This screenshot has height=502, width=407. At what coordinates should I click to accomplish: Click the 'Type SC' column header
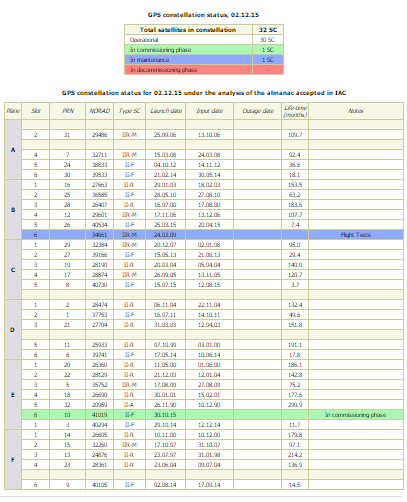[129, 111]
